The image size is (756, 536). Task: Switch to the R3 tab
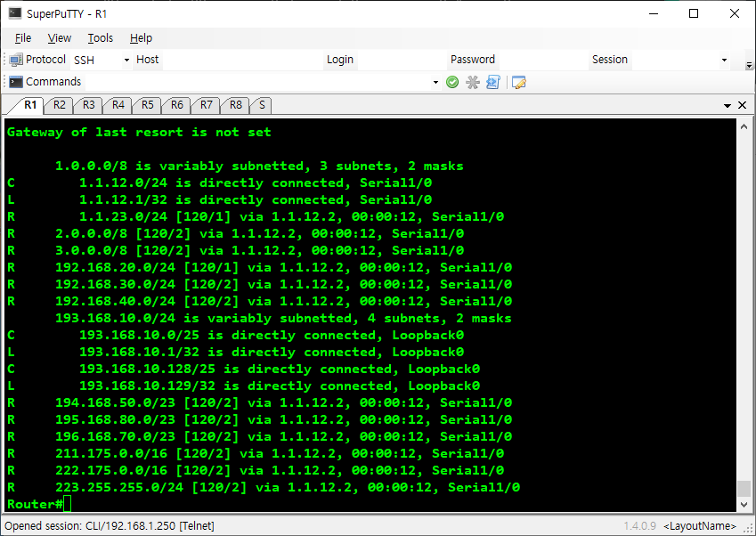pyautogui.click(x=88, y=105)
